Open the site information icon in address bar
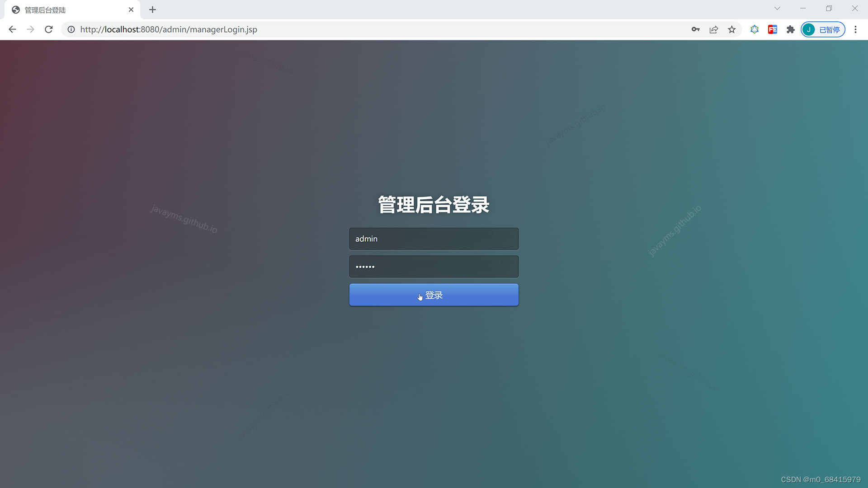The width and height of the screenshot is (868, 488). pos(71,29)
